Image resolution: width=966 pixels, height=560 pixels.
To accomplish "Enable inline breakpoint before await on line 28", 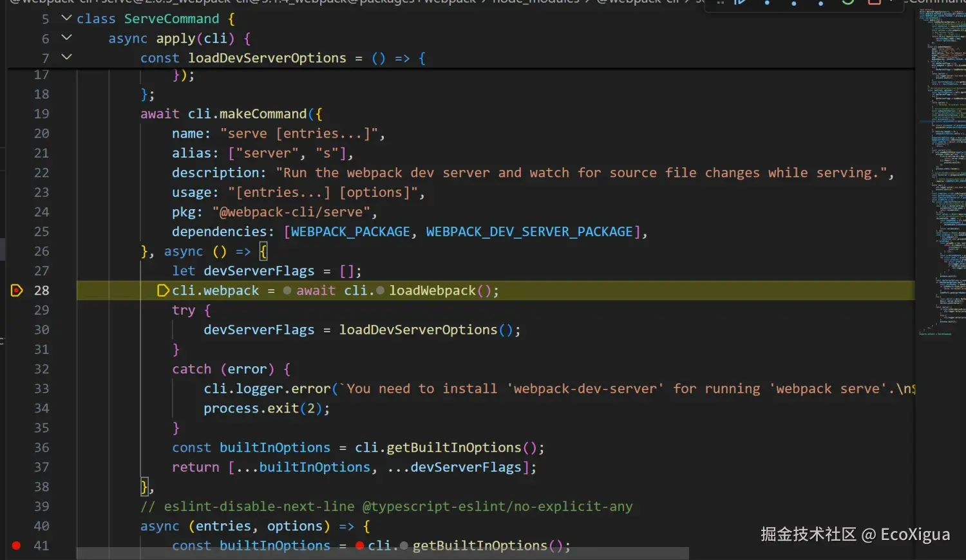I will tap(287, 291).
